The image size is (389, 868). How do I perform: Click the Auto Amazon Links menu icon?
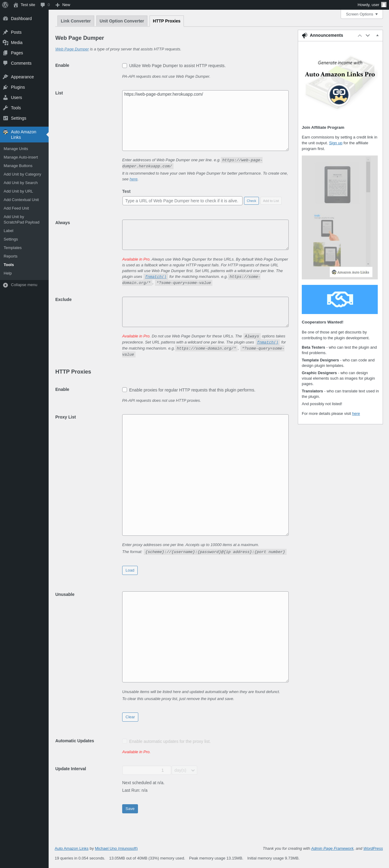(x=5, y=132)
